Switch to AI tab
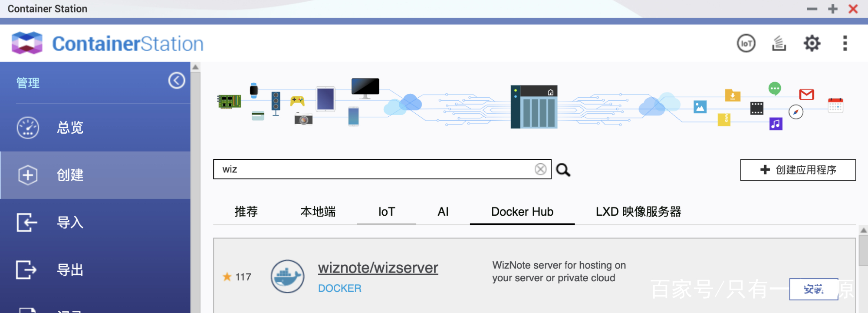The width and height of the screenshot is (868, 313). pyautogui.click(x=443, y=212)
